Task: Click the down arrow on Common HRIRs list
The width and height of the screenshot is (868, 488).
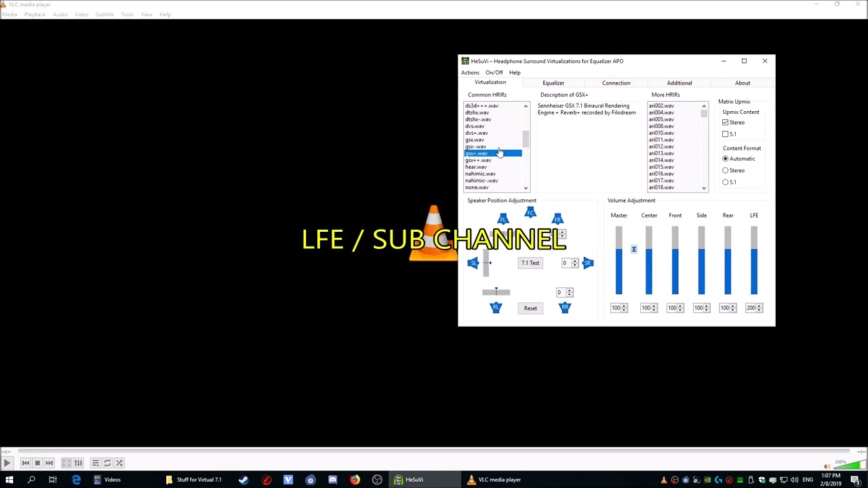Action: pos(526,187)
